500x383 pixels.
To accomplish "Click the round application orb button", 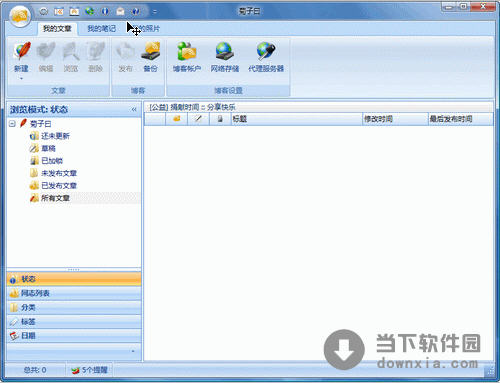I will (20, 16).
